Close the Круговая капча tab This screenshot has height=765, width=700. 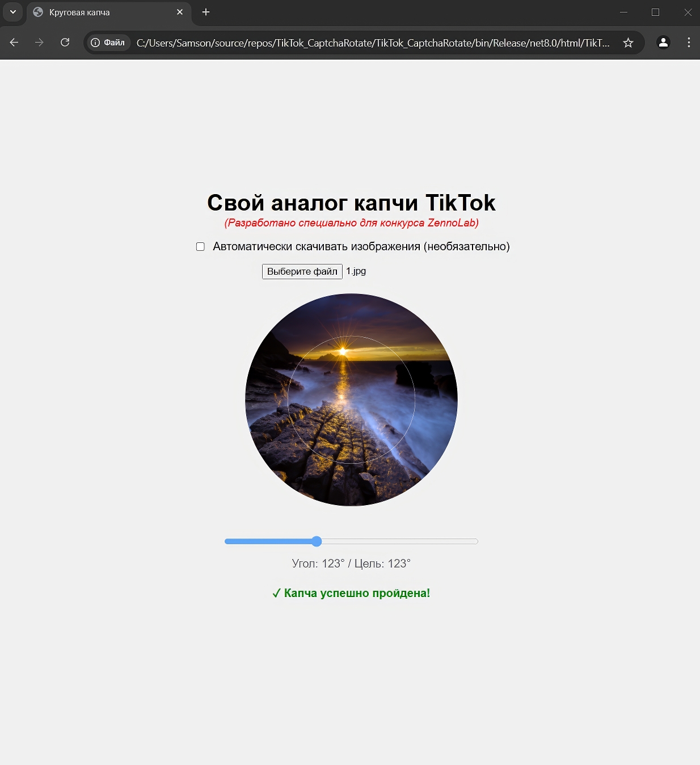click(180, 12)
